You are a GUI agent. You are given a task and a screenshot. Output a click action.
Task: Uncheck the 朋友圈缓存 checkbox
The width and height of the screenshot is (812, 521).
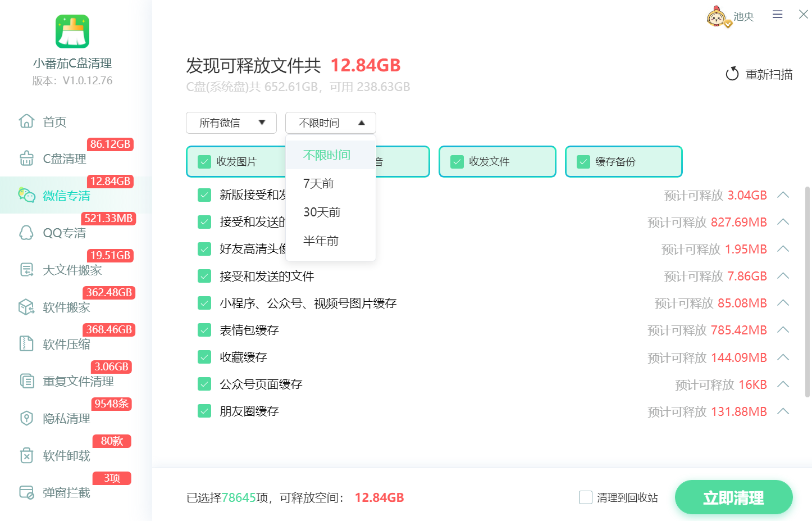(204, 411)
